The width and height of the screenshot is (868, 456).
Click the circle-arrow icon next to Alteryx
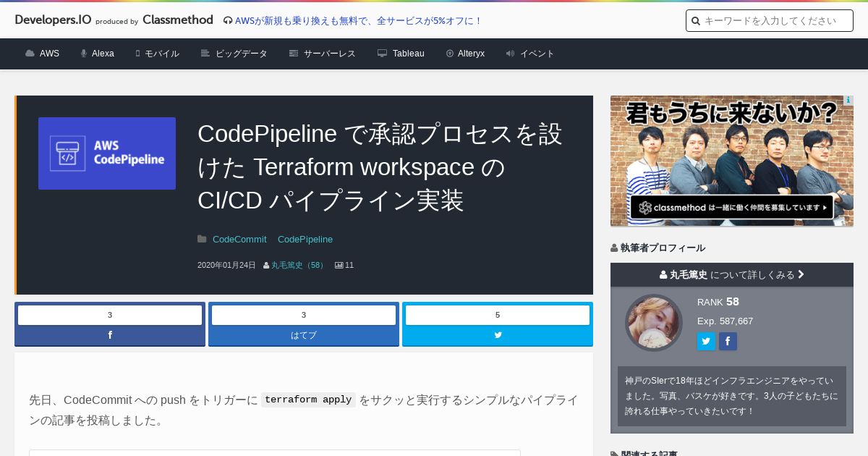click(450, 54)
